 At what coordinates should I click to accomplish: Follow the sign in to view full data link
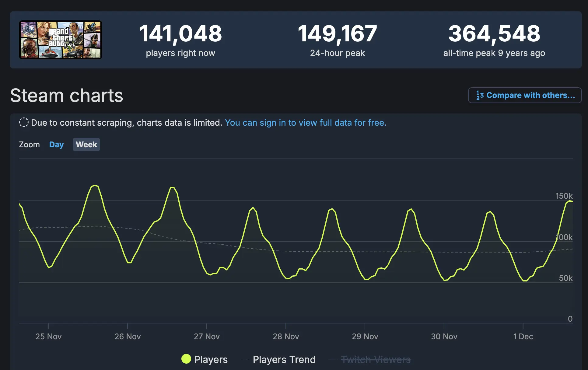click(x=306, y=123)
